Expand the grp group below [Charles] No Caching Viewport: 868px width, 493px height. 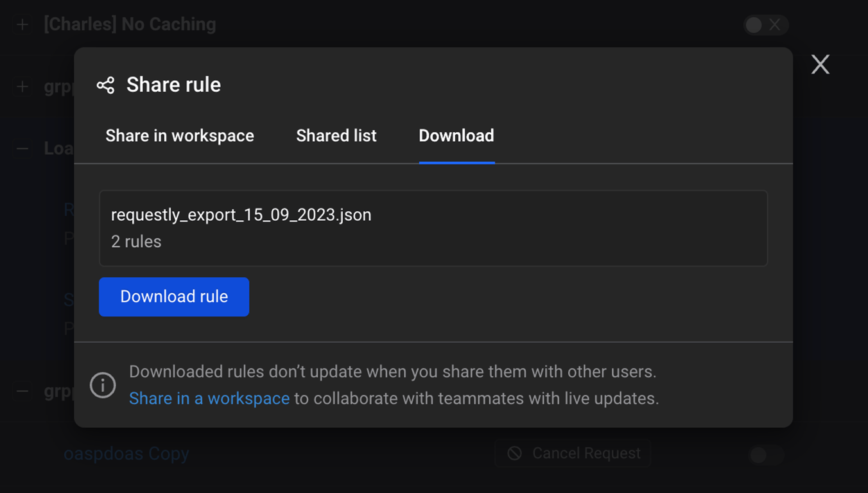pos(22,87)
